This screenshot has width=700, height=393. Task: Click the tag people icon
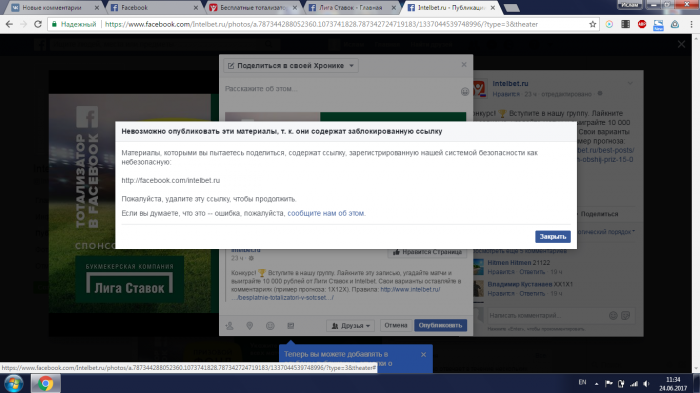[229, 326]
